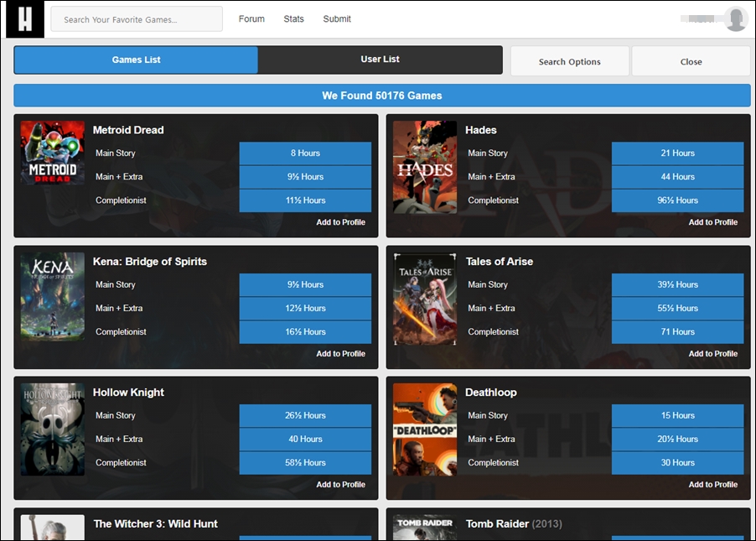
Task: Open Search Options
Action: click(569, 61)
